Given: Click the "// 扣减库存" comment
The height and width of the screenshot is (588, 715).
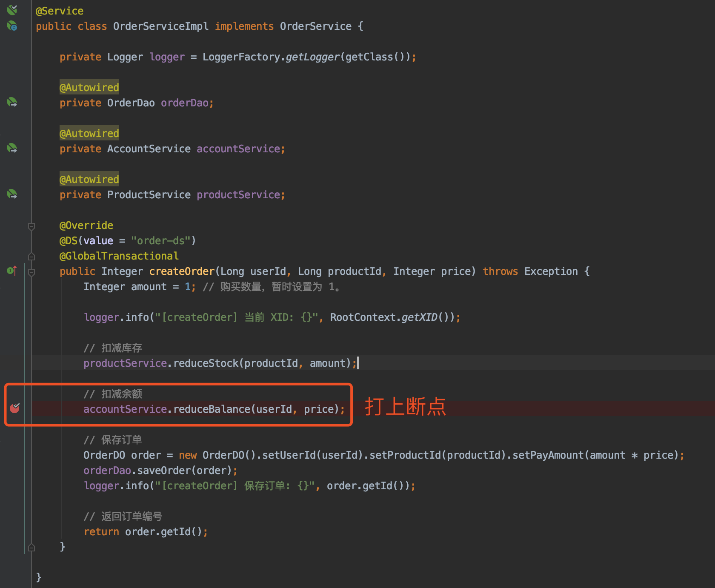Looking at the screenshot, I should coord(113,348).
